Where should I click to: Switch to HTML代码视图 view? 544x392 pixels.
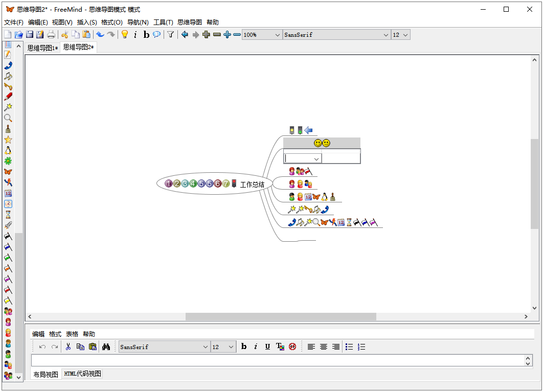click(x=82, y=374)
